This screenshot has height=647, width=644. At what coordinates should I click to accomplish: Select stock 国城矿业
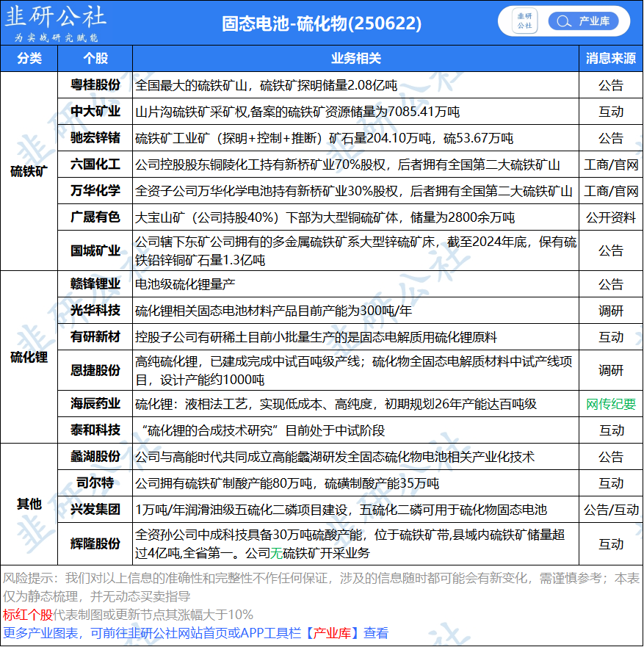click(95, 250)
